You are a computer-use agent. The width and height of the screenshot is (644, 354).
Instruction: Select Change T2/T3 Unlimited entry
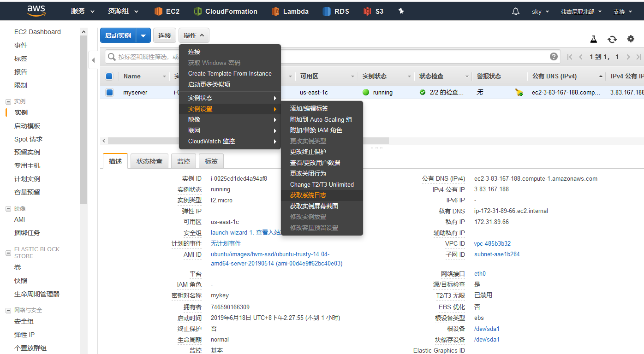point(322,184)
